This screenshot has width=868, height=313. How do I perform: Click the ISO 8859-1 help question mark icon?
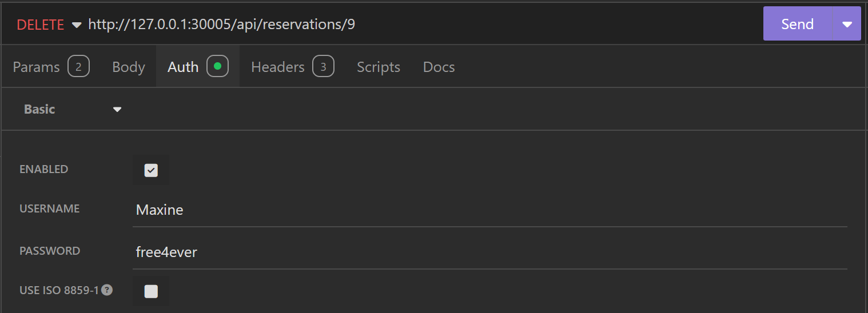[107, 290]
